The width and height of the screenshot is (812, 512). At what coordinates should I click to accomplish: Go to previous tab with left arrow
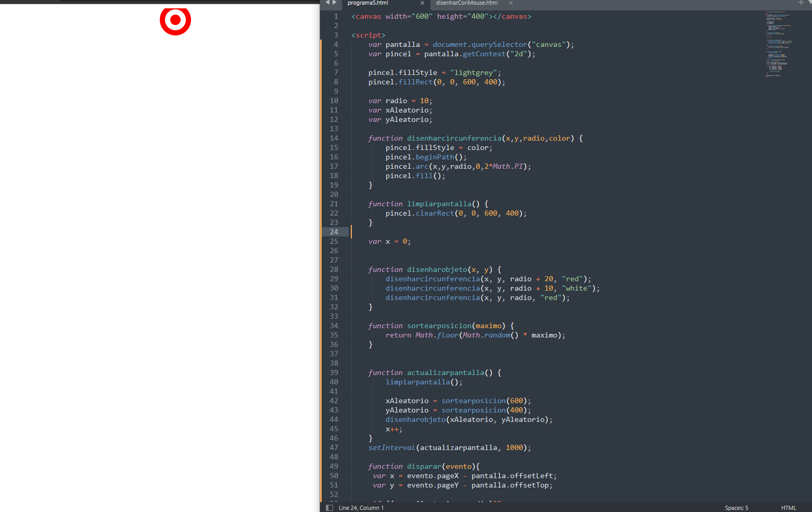tap(328, 3)
